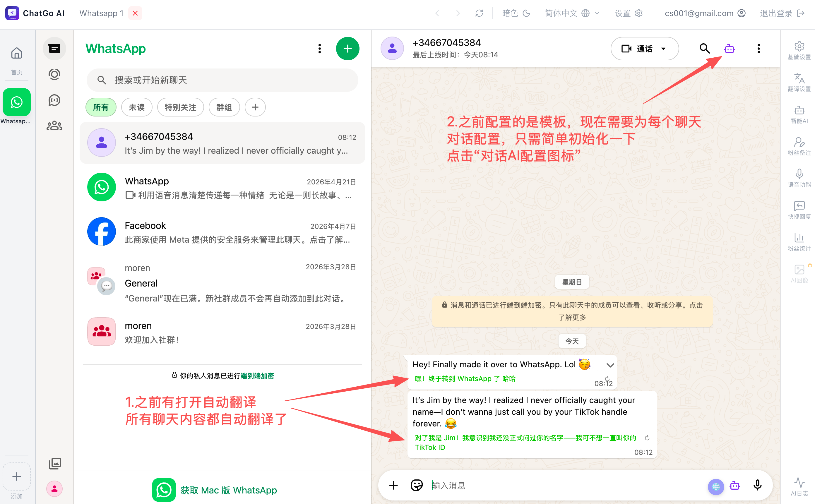Go back with left arrow
This screenshot has height=504, width=815.
437,13
